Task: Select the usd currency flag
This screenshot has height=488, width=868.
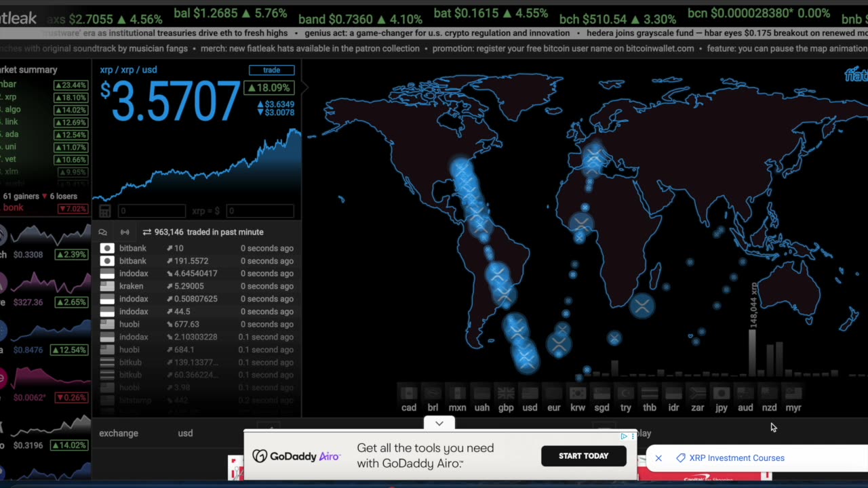Action: [530, 393]
